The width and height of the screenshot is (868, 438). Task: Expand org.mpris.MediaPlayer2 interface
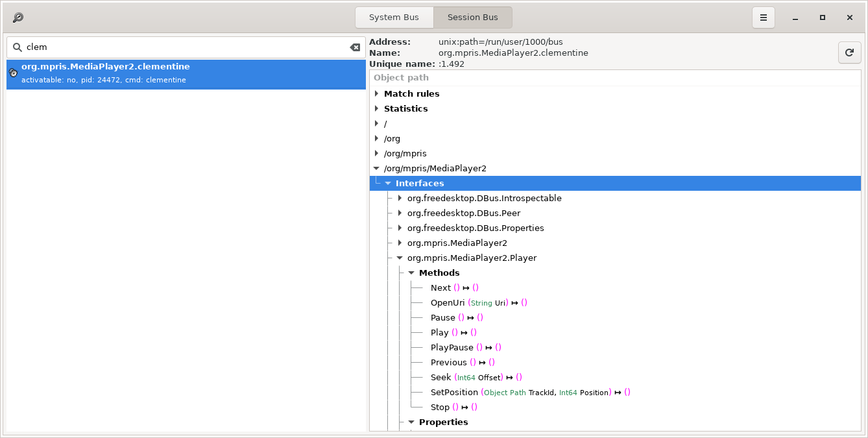(x=400, y=243)
